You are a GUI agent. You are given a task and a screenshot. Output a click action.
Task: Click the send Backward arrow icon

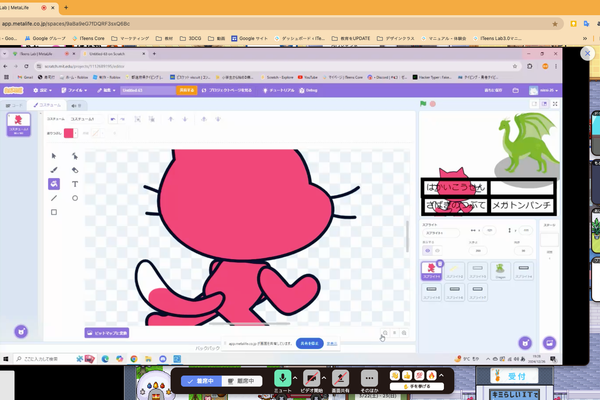click(185, 119)
